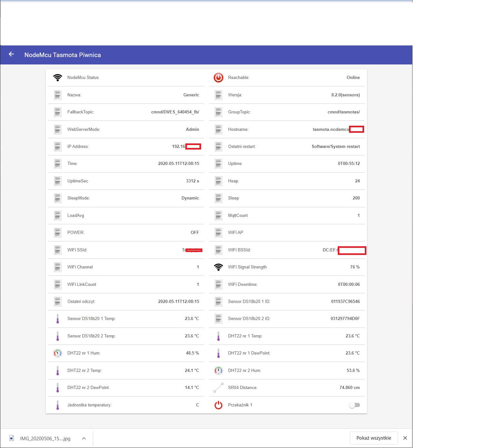Click the WiFi Downtime value 0T00:00:06
Viewport: 495px width, 448px height.
pyautogui.click(x=349, y=285)
